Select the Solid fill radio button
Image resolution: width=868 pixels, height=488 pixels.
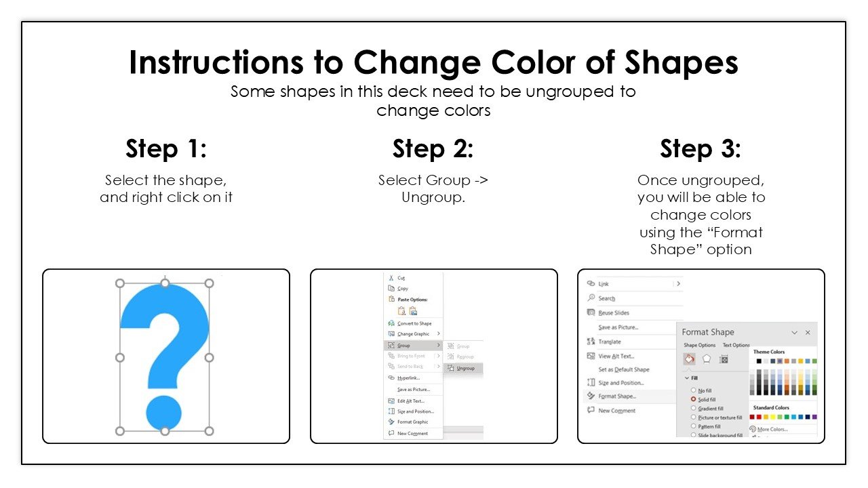tap(693, 399)
